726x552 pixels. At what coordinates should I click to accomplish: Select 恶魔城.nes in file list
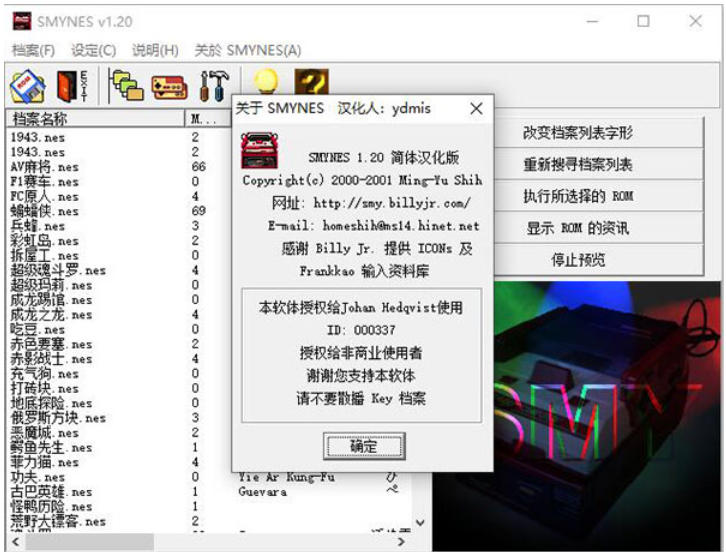pos(45,433)
